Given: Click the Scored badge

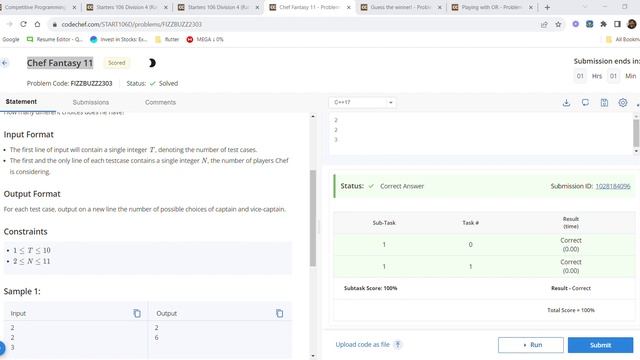Looking at the screenshot, I should (116, 63).
